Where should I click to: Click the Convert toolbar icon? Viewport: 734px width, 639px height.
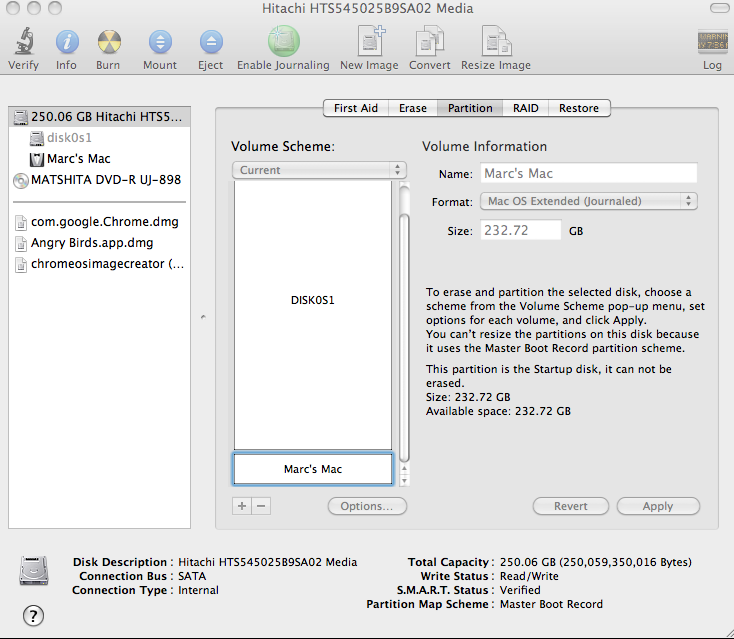(430, 41)
